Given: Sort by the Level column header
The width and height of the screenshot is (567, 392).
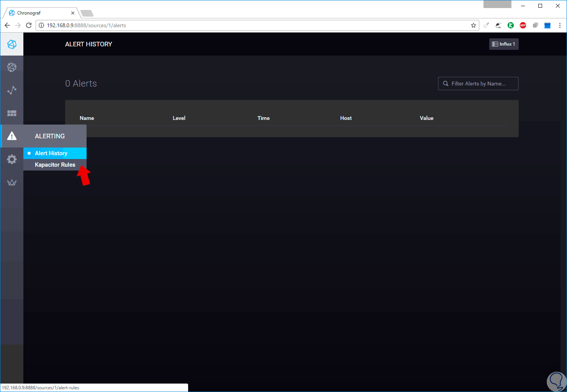Looking at the screenshot, I should tap(179, 118).
